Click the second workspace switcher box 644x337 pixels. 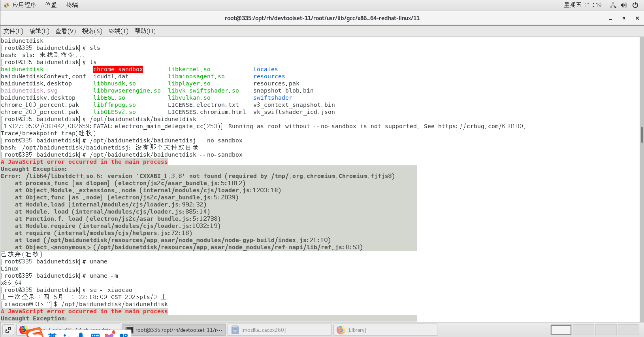(x=584, y=329)
